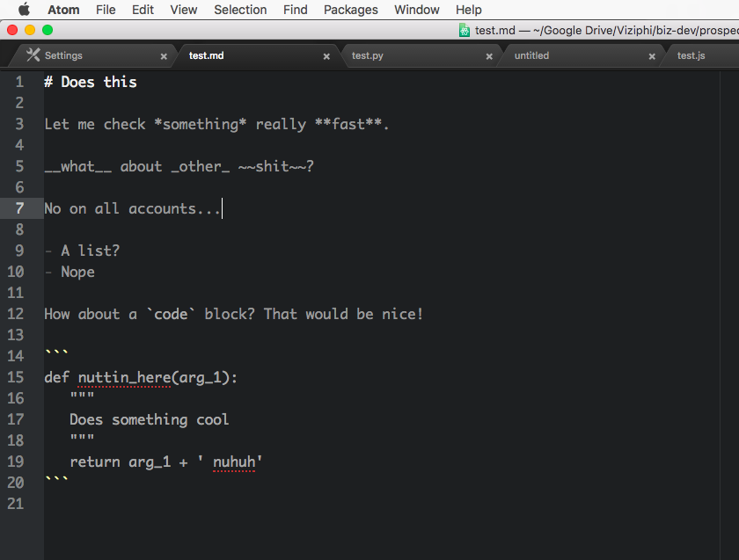The width and height of the screenshot is (739, 560).
Task: Open the Edit menu
Action: click(x=143, y=10)
